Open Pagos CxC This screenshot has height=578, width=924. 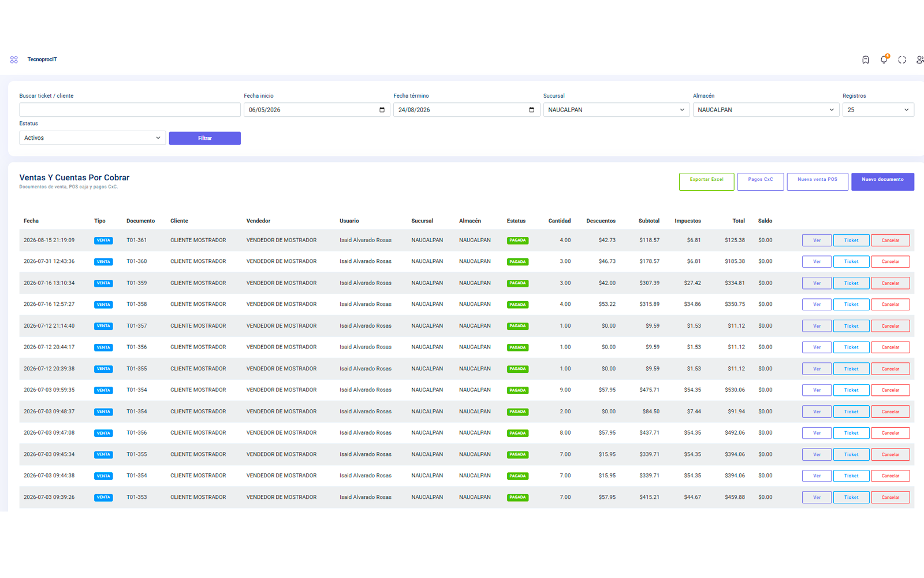(760, 181)
